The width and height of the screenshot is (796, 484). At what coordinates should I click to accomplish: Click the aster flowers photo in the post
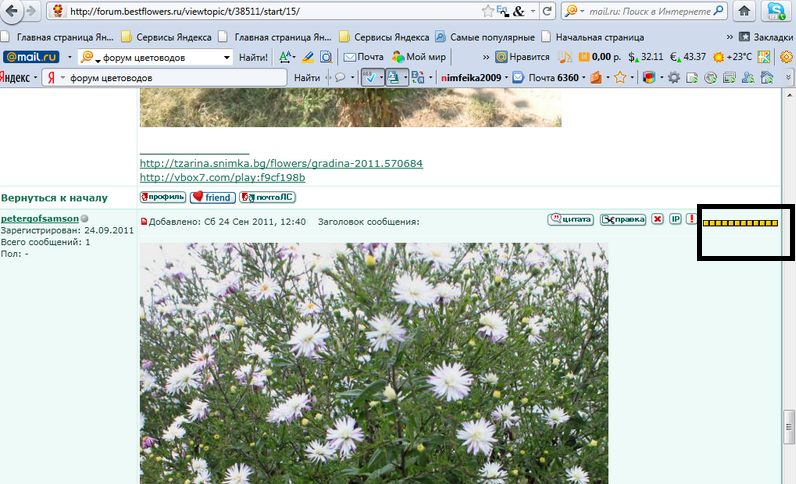(373, 360)
